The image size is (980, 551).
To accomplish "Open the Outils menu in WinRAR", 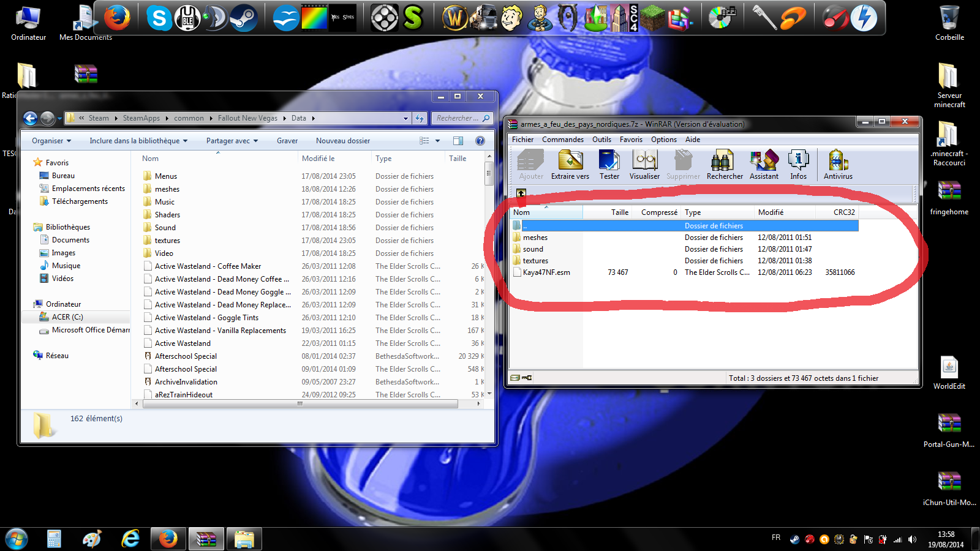I will [601, 140].
